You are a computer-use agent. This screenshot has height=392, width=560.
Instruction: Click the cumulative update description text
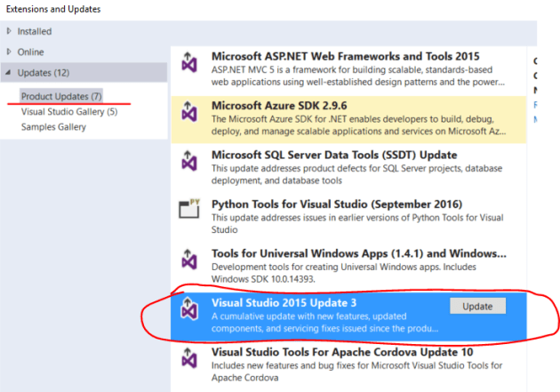coord(324,322)
